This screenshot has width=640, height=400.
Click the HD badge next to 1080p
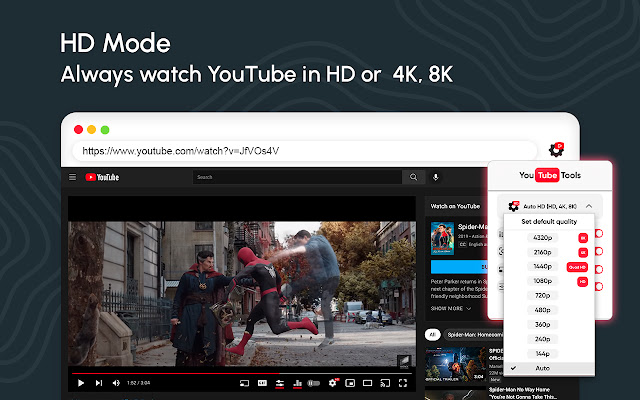point(582,281)
